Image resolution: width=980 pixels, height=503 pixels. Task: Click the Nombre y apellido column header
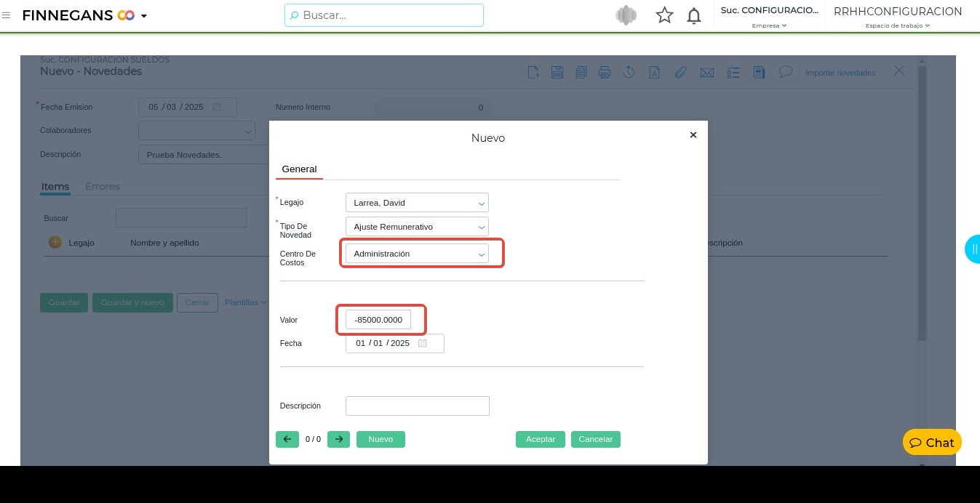click(164, 243)
